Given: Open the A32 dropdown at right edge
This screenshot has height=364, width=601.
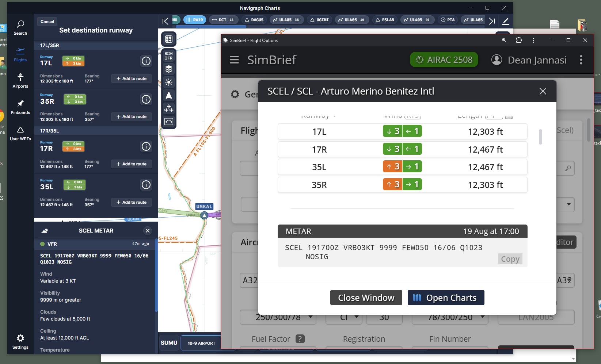Looking at the screenshot, I should pyautogui.click(x=565, y=280).
